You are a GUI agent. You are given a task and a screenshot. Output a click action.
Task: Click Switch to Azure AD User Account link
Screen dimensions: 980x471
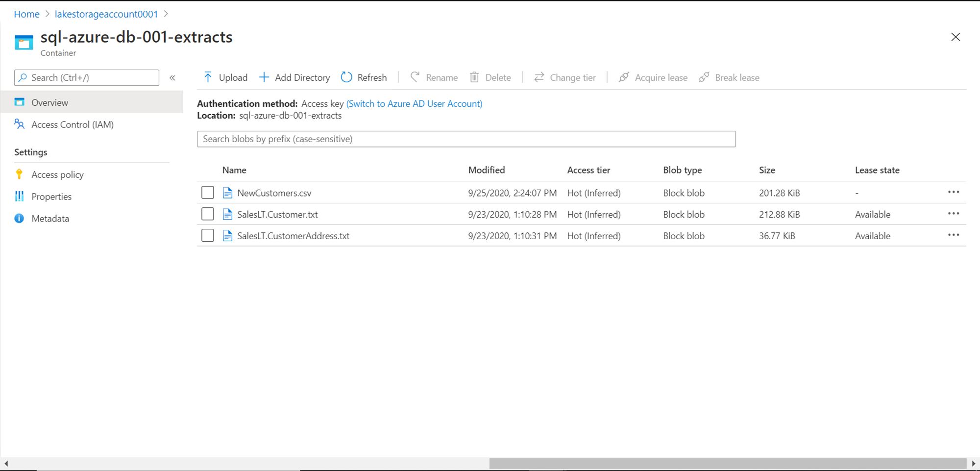[414, 103]
